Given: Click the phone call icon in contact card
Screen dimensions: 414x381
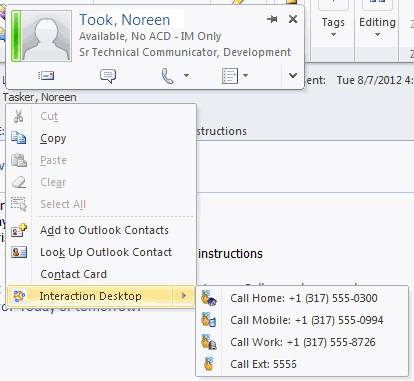Looking at the screenshot, I should (x=167, y=76).
